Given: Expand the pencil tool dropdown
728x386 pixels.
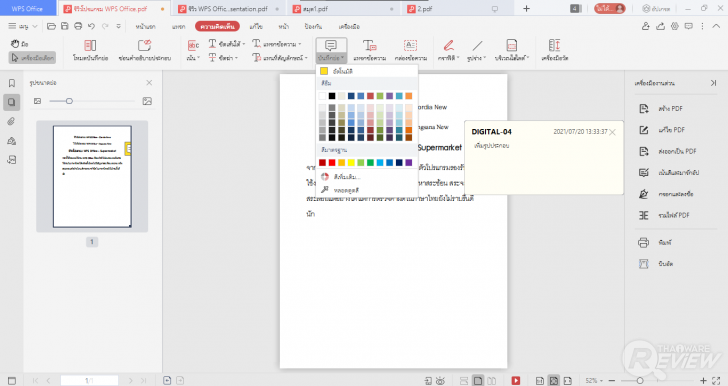Looking at the screenshot, I should [x=458, y=58].
